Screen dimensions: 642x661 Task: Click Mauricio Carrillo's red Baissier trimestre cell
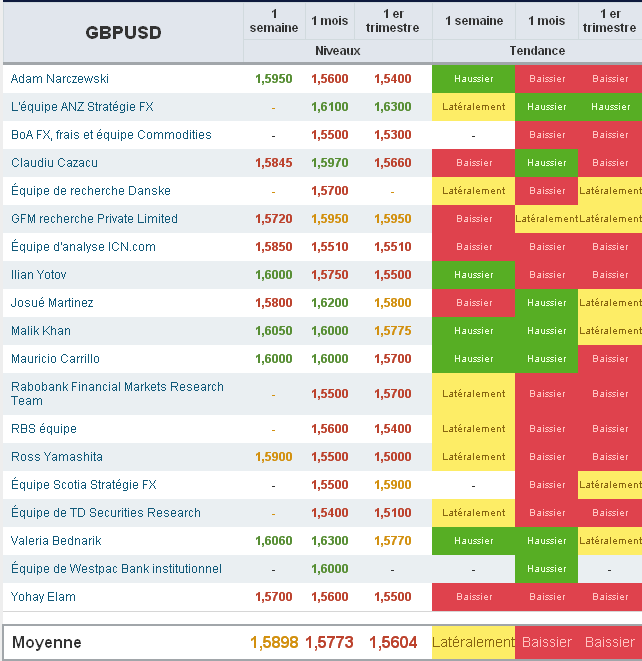[610, 359]
